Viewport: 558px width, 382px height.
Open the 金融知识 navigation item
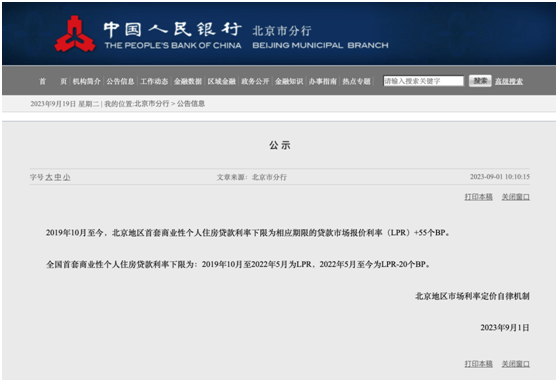coord(289,82)
